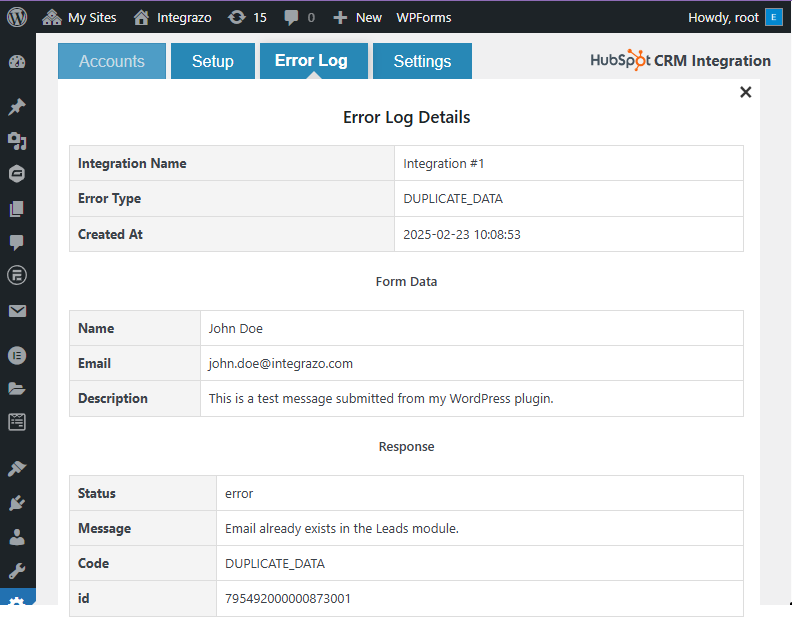The image size is (799, 623).
Task: Open the WordPress logo menu
Action: [17, 17]
